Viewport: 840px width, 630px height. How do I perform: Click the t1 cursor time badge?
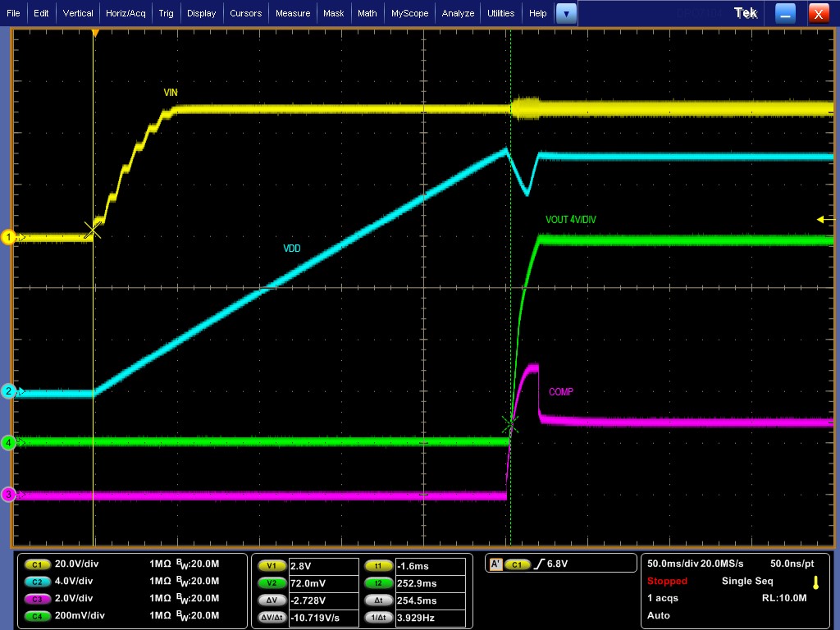point(378,565)
